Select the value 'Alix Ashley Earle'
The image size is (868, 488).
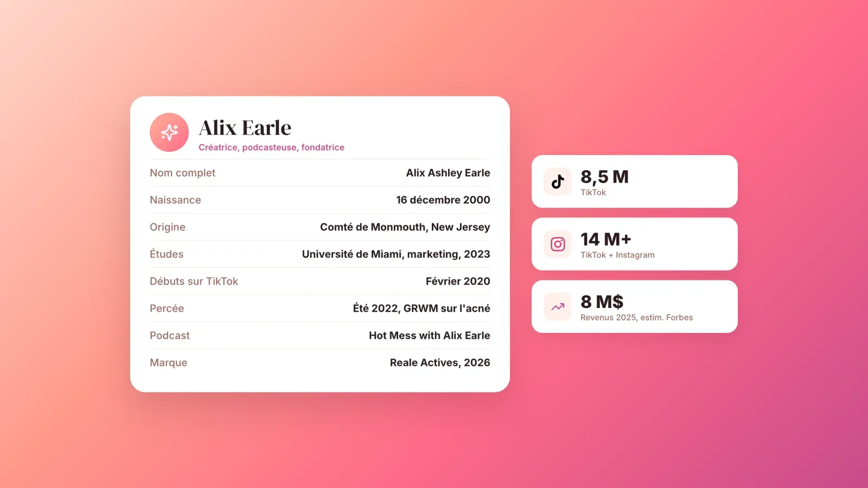point(448,173)
